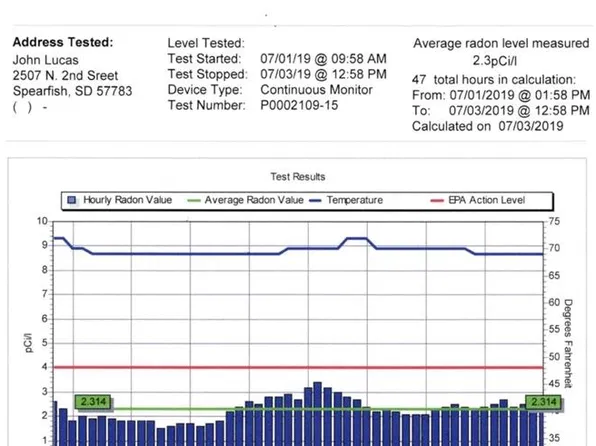Click 'To: 07/03/2019 @ 12:58 PM' line
Screen dimensions: 596x446
coord(501,110)
